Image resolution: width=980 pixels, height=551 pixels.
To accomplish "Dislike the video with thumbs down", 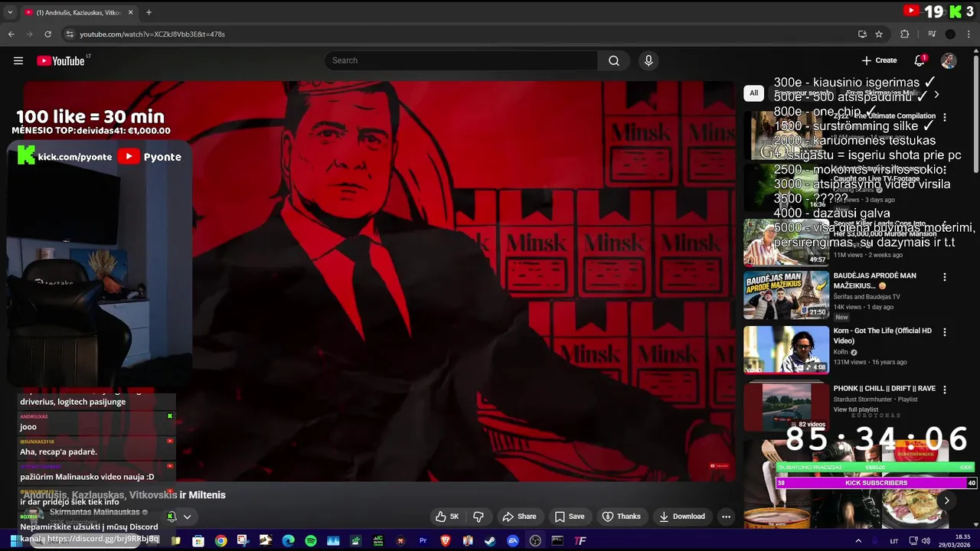I will click(479, 517).
